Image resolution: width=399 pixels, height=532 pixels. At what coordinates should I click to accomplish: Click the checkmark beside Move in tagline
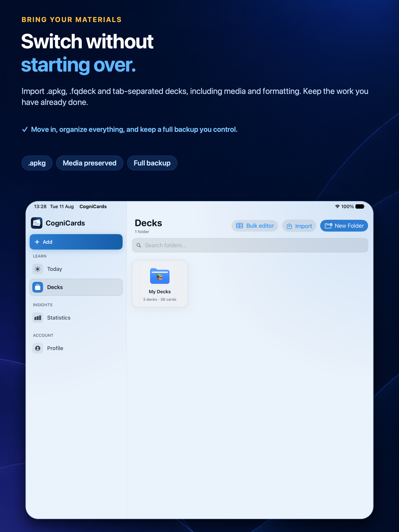25,129
